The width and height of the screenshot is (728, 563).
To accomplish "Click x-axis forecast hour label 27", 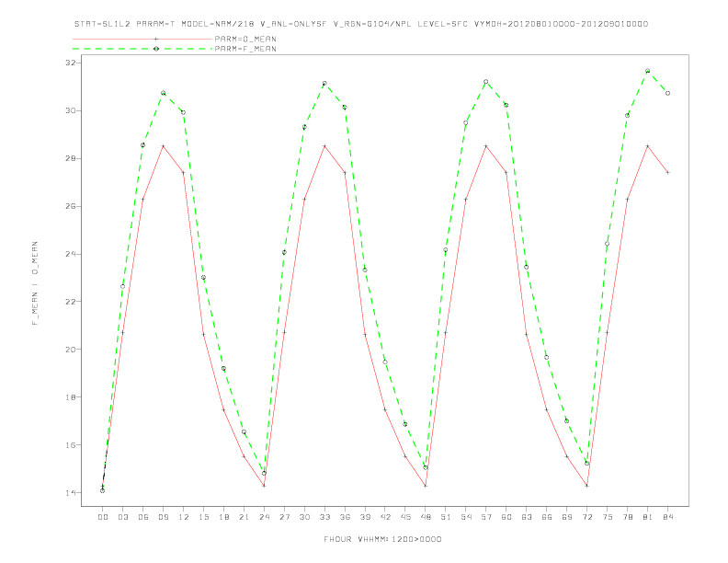I will click(x=284, y=517).
